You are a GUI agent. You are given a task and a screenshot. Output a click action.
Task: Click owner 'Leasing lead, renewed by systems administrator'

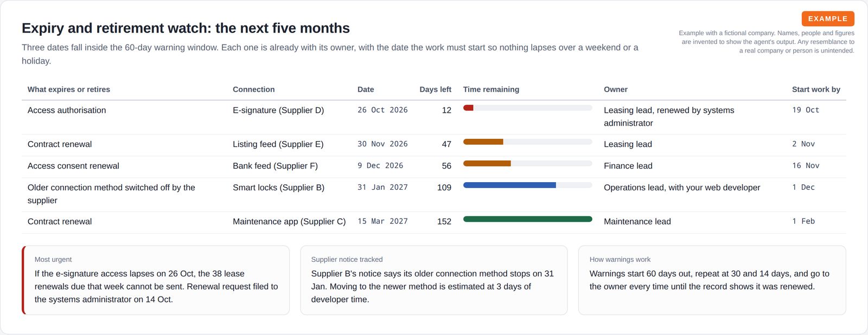[x=669, y=117]
